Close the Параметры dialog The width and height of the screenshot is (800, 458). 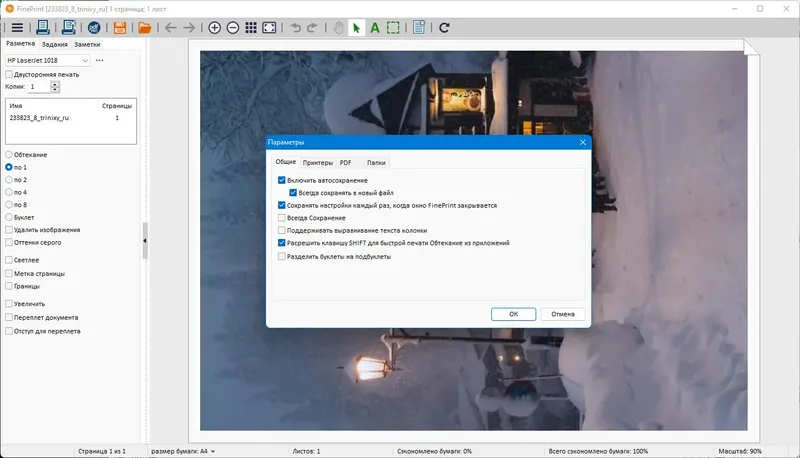click(x=583, y=142)
